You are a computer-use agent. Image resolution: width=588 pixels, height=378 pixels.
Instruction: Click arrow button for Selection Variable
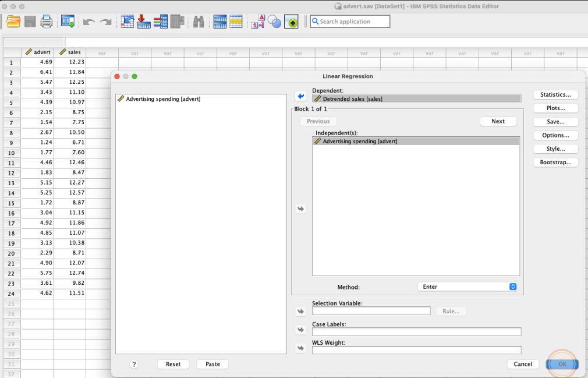301,311
